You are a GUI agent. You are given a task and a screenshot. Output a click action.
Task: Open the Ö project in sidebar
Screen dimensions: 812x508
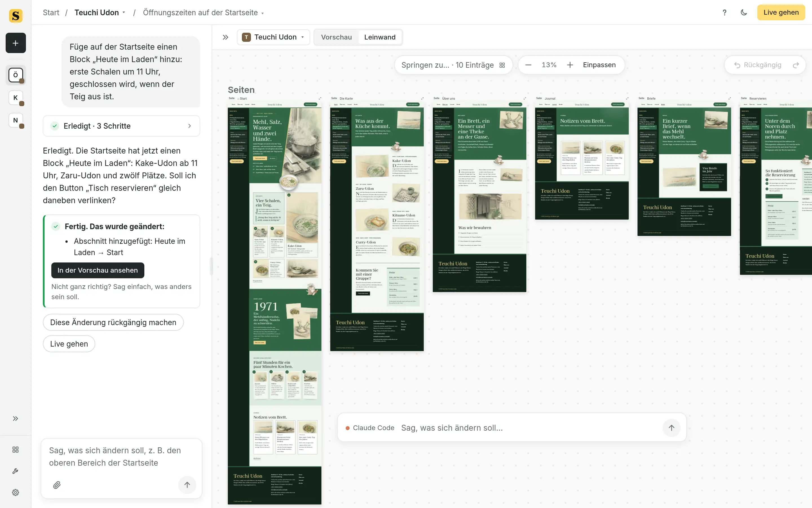click(x=16, y=75)
